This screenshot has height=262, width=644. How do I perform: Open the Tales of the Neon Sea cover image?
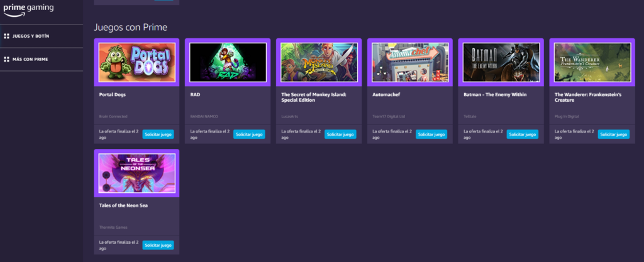pyautogui.click(x=136, y=173)
